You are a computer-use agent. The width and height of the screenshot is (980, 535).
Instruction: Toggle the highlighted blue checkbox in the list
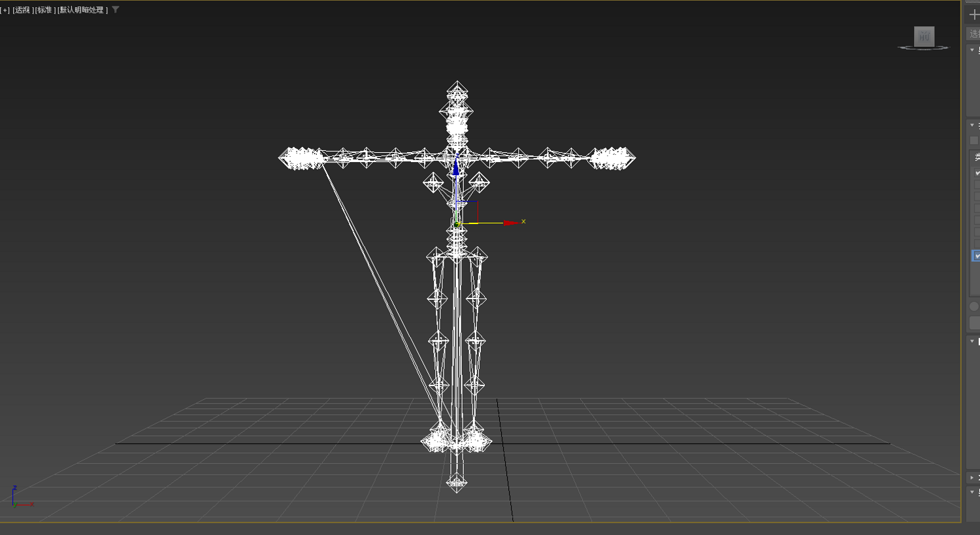click(977, 256)
